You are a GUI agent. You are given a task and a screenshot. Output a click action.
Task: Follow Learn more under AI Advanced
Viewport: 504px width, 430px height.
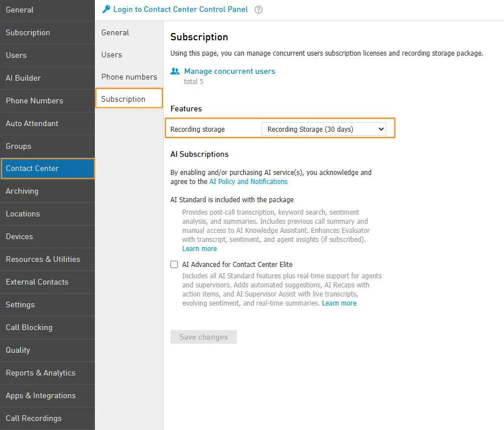click(x=339, y=303)
